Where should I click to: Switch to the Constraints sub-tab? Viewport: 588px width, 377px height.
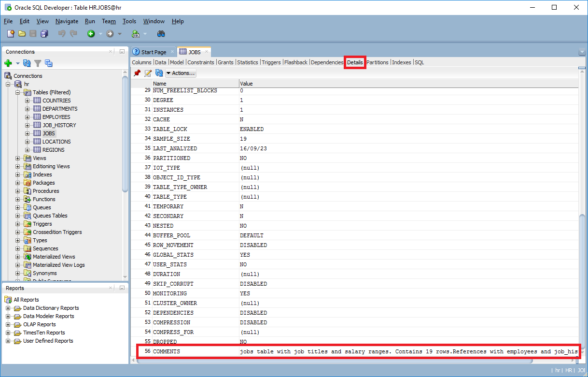pyautogui.click(x=201, y=62)
